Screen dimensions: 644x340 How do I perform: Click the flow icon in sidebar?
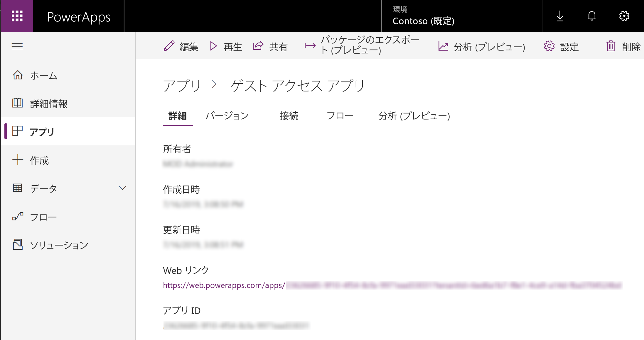tap(18, 216)
